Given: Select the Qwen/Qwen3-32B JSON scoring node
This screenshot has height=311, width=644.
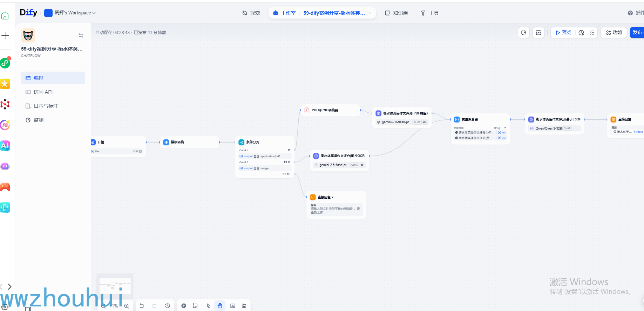Looking at the screenshot, I should pyautogui.click(x=555, y=124).
